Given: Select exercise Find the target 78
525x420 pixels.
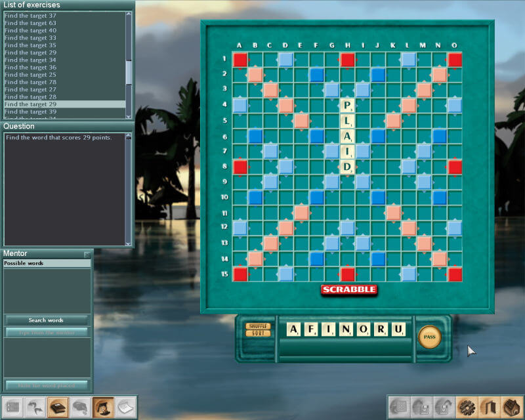Looking at the screenshot, I should (x=64, y=82).
